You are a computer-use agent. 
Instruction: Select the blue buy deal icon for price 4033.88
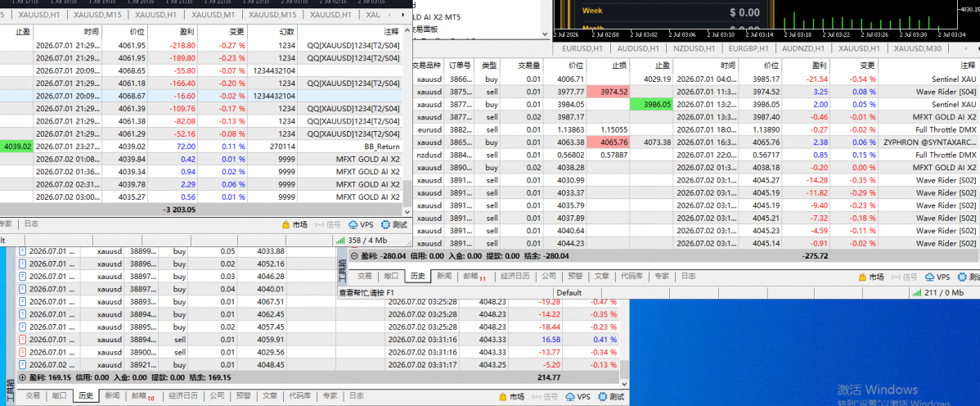pos(23,250)
